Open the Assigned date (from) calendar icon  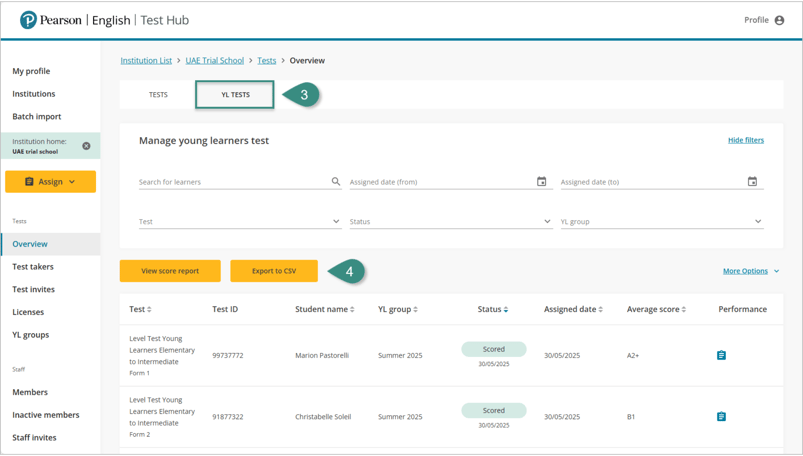[x=542, y=182]
